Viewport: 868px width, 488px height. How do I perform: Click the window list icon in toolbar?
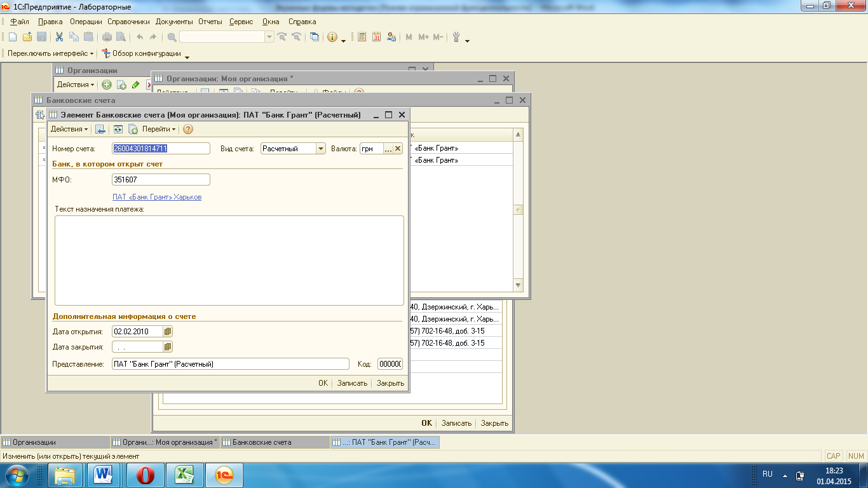click(x=315, y=37)
